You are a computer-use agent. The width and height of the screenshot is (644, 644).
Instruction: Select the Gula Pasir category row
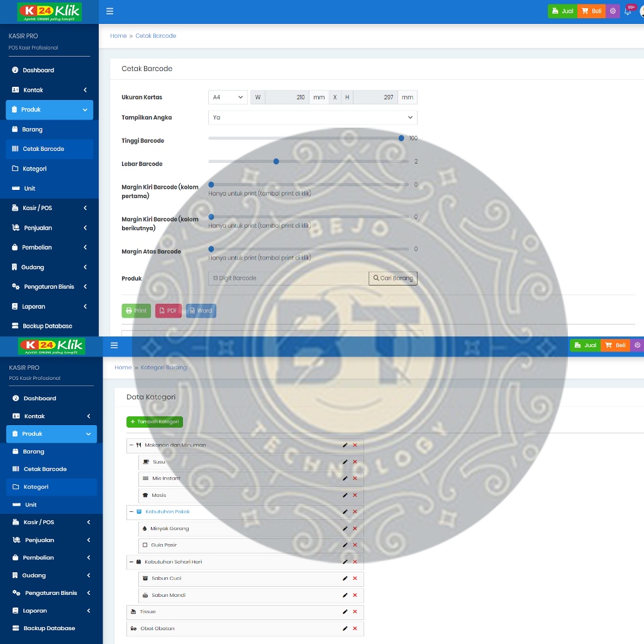[x=251, y=545]
